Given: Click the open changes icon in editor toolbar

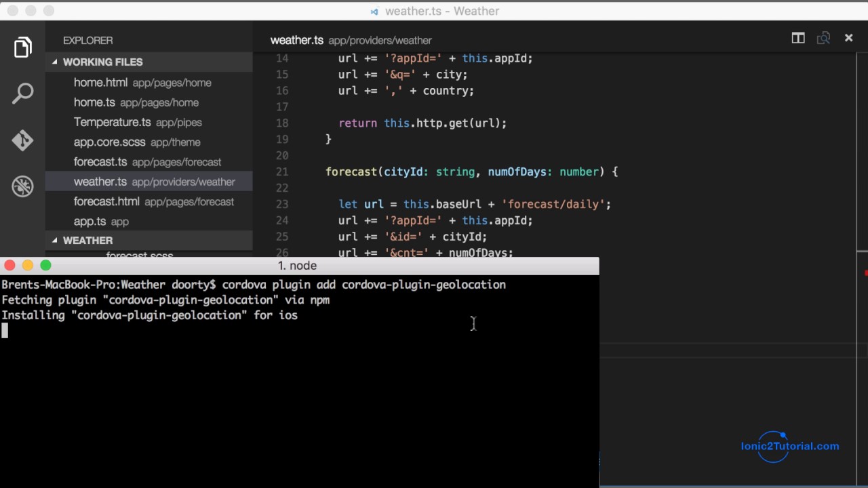Looking at the screenshot, I should click(x=823, y=38).
